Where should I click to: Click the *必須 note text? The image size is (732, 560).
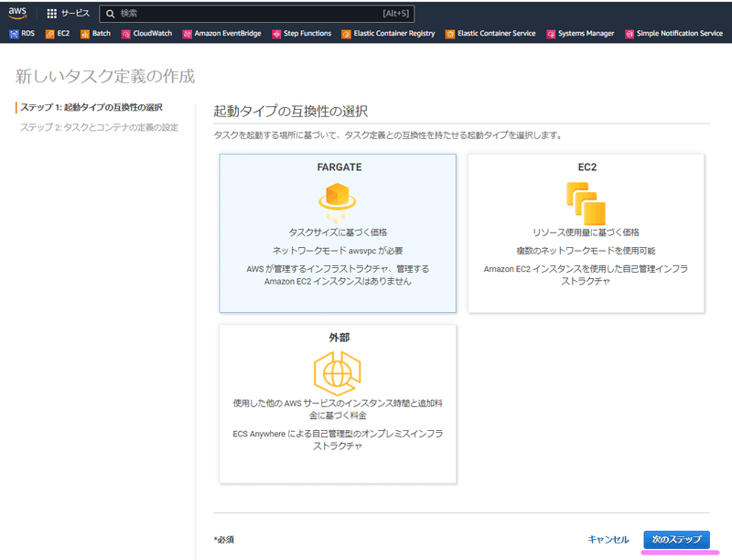pos(224,540)
